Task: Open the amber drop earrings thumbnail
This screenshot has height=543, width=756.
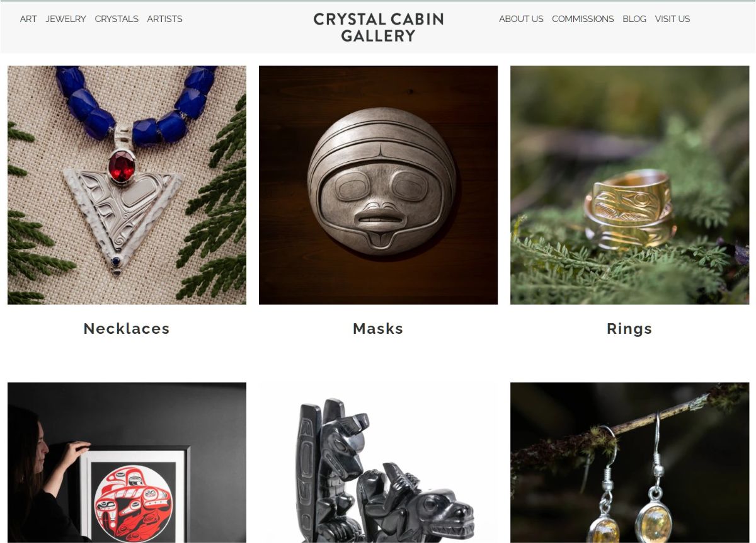Action: [629, 462]
